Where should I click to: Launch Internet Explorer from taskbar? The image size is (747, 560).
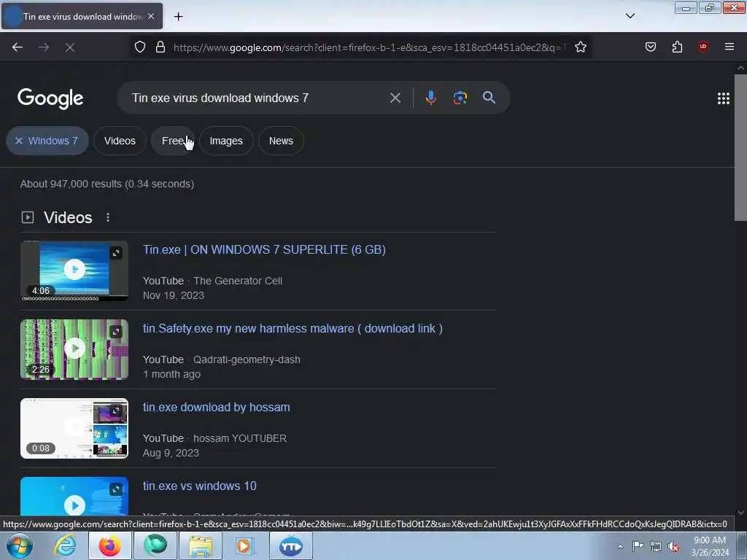(x=65, y=545)
